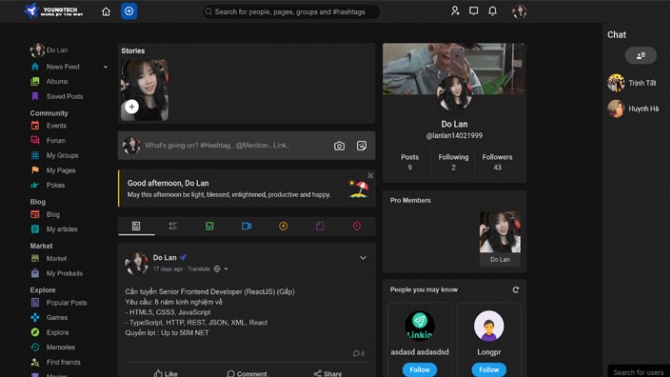
Task: Open the Followers count
Action: pos(497,162)
